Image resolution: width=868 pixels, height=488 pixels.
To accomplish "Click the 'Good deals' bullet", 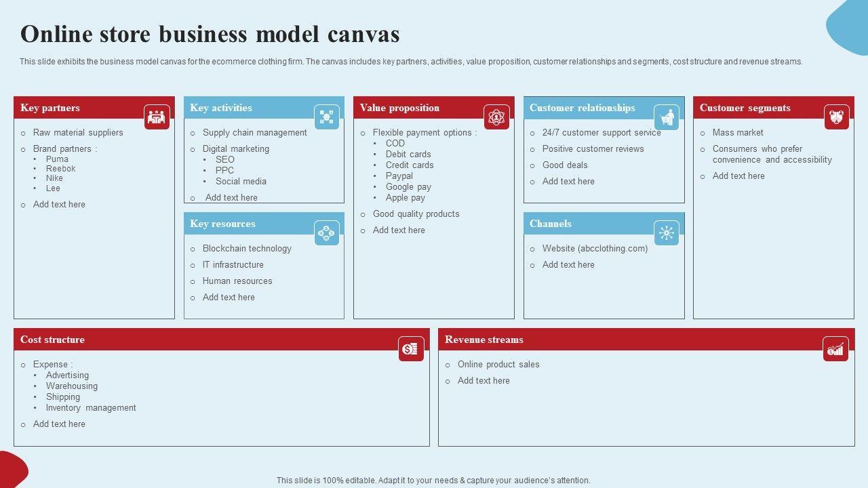I will (x=565, y=165).
